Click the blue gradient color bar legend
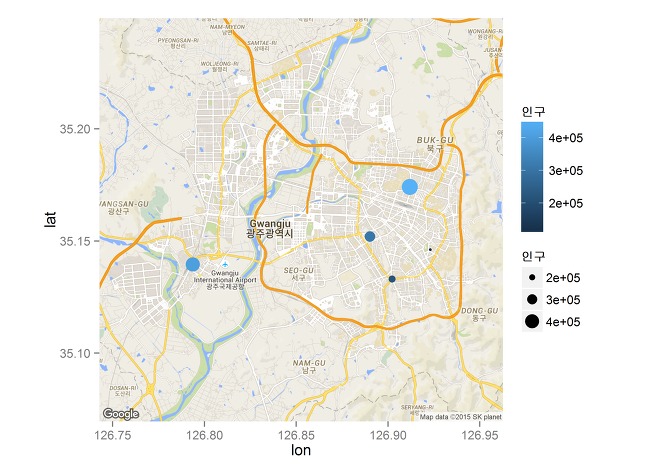This screenshot has width=650, height=469. [532, 177]
